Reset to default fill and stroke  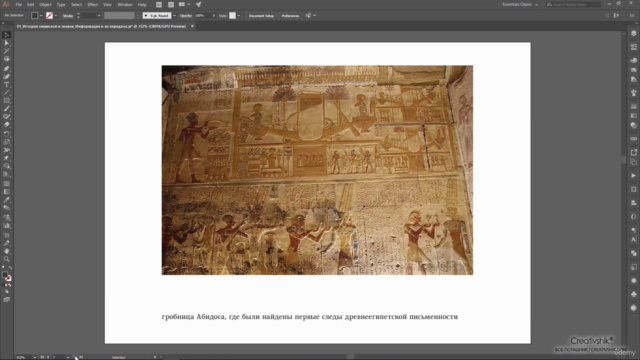tap(3, 268)
